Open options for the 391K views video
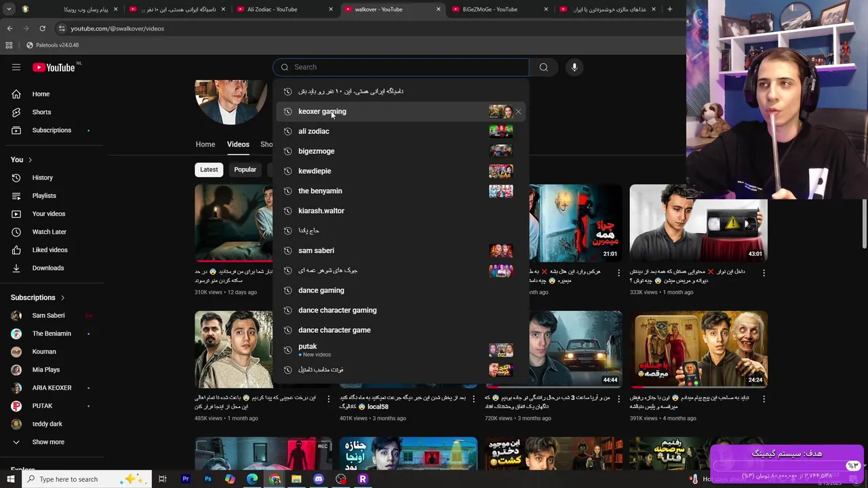This screenshot has width=868, height=488. coord(764,399)
